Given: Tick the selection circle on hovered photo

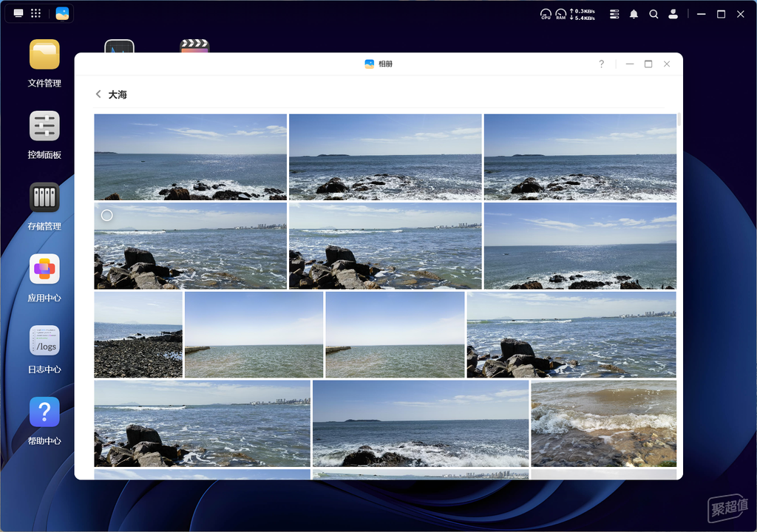Looking at the screenshot, I should [x=106, y=215].
